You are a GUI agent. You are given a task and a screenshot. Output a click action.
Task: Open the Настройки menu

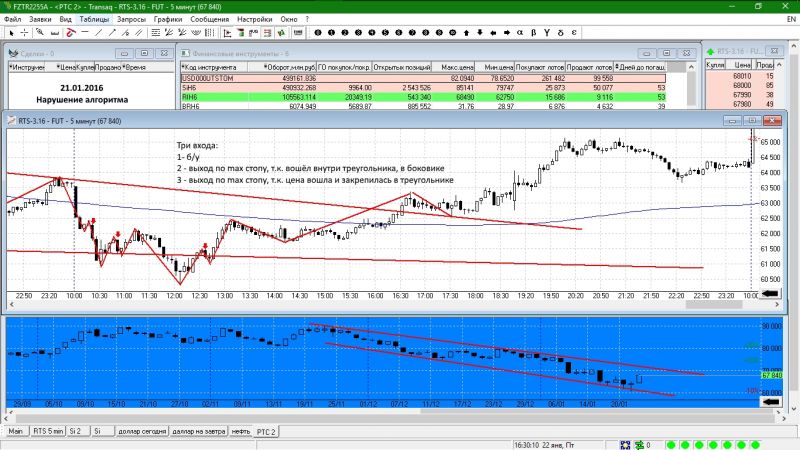point(255,19)
